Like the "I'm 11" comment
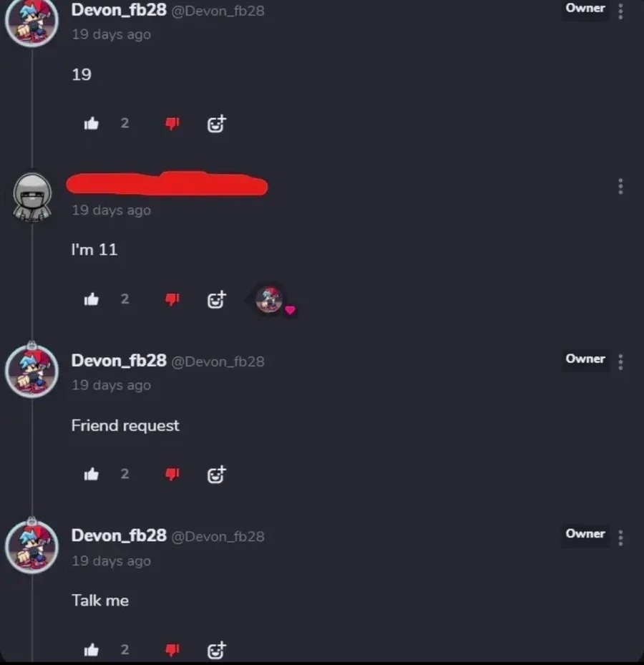 coord(91,299)
